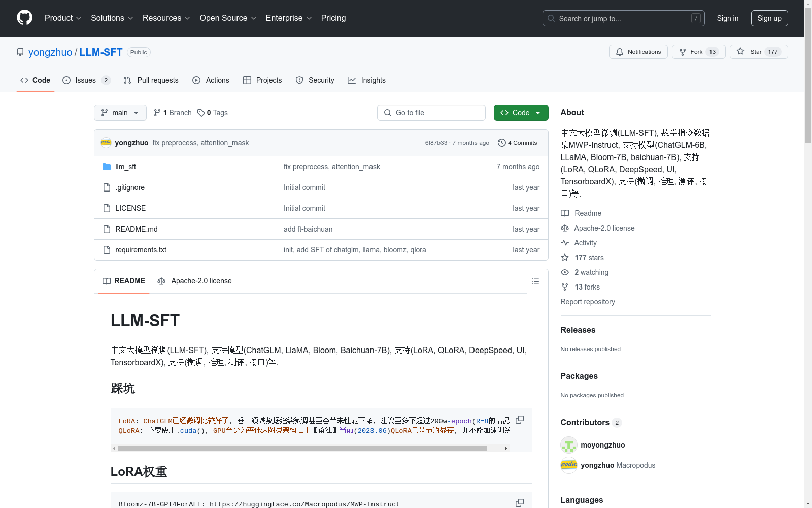Click the fork icon beside 13 forks

(565, 287)
